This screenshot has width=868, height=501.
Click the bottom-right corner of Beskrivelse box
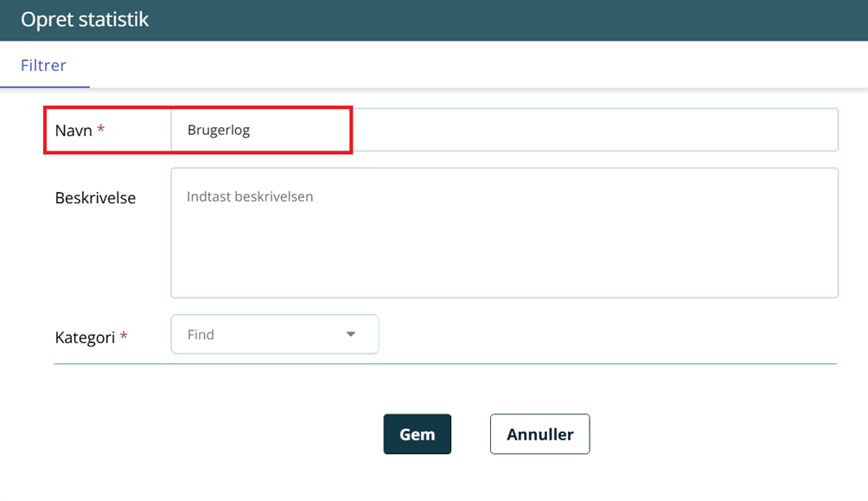coord(833,292)
